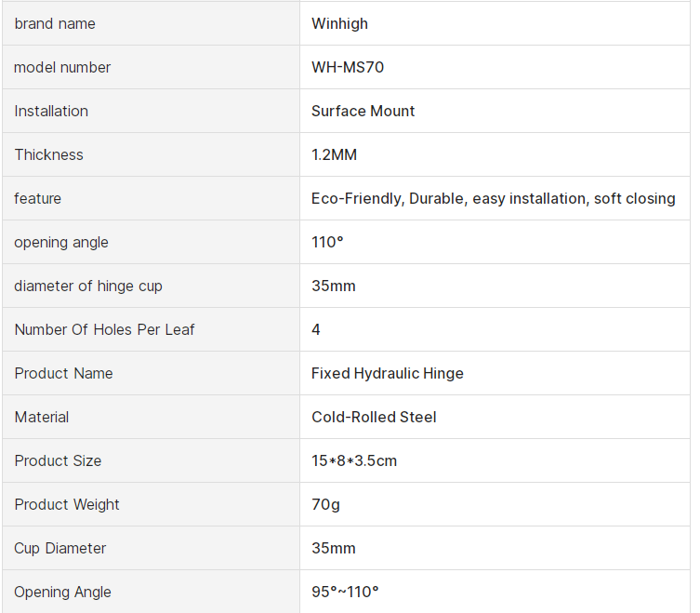Select the 1.2MM thickness value
700x613 pixels.
(334, 154)
